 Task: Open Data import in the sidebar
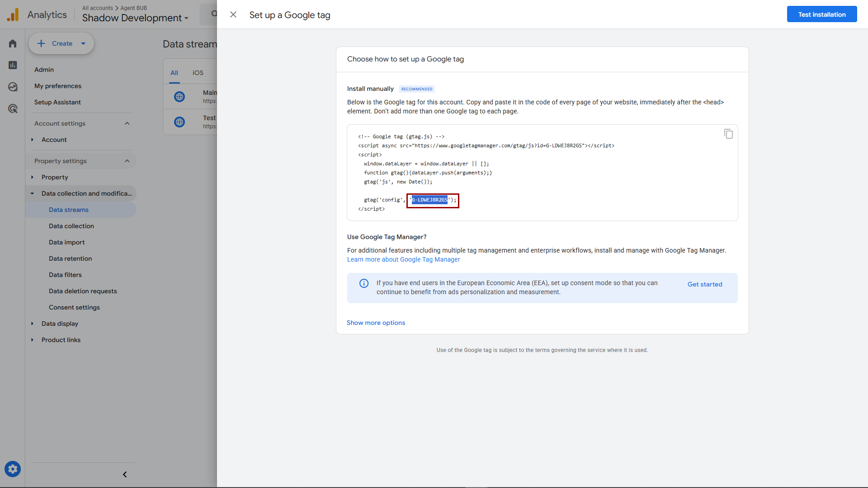(67, 242)
